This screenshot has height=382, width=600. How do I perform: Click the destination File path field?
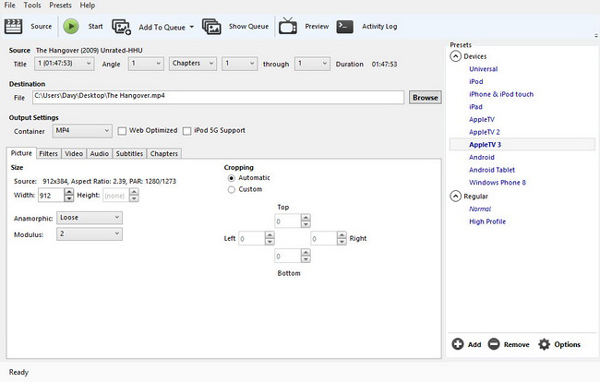218,97
